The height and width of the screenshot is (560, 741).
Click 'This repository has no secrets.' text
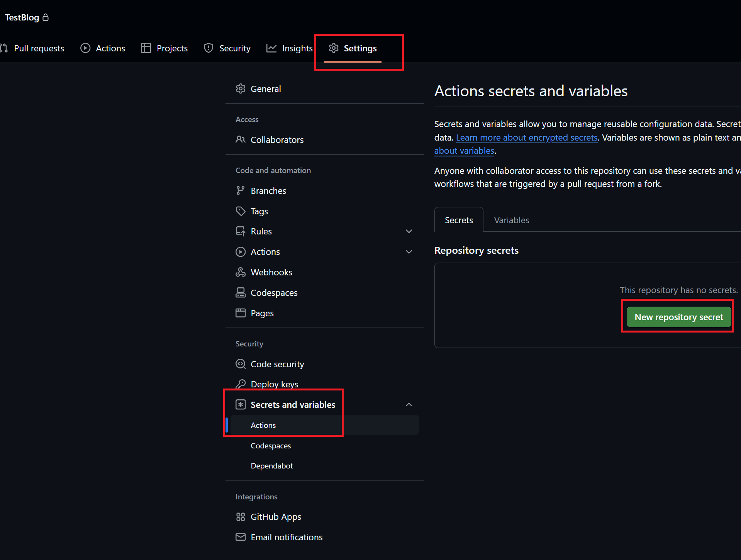click(x=678, y=290)
